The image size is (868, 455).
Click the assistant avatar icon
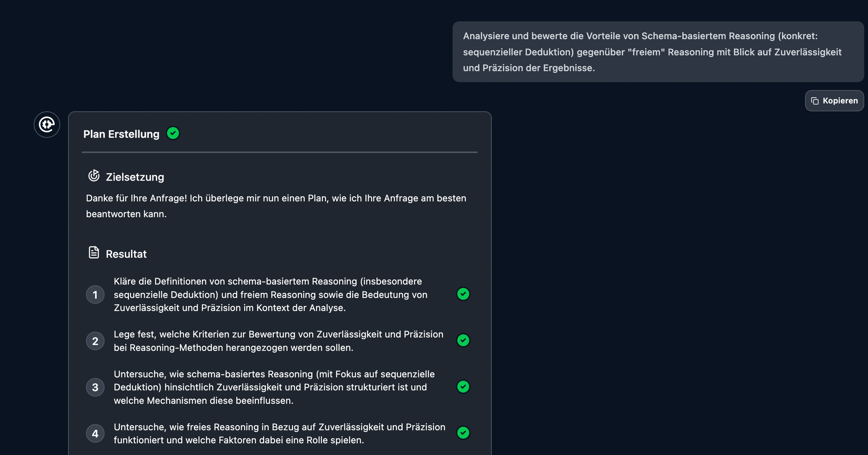[47, 124]
